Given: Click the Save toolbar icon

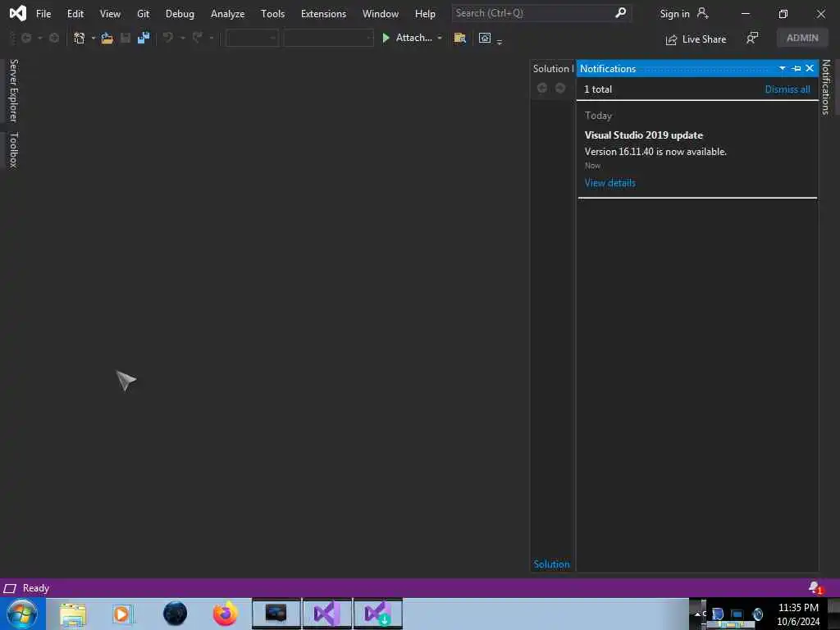Looking at the screenshot, I should tap(126, 38).
